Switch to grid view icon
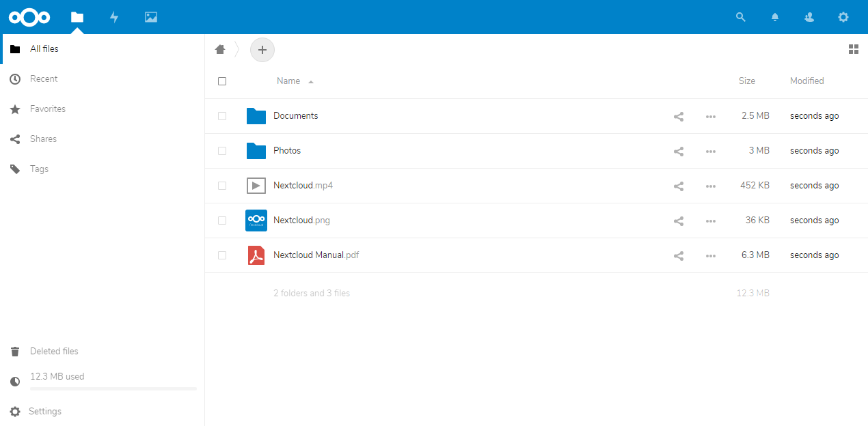Viewport: 868px width, 426px height. point(853,49)
